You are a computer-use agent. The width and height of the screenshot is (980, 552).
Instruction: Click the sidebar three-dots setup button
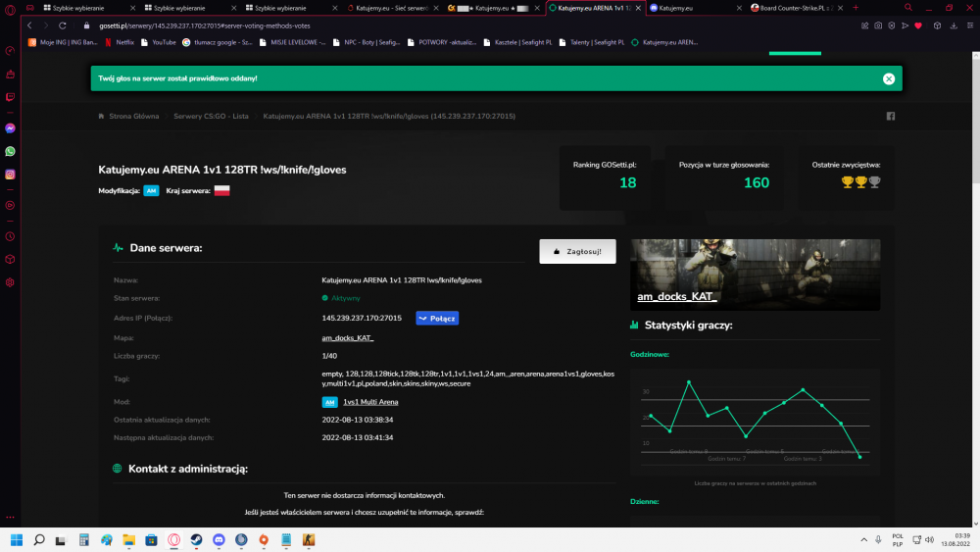[x=10, y=517]
